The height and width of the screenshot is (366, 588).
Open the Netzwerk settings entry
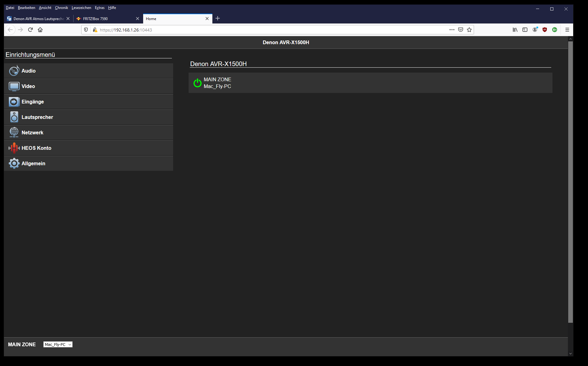click(x=89, y=133)
